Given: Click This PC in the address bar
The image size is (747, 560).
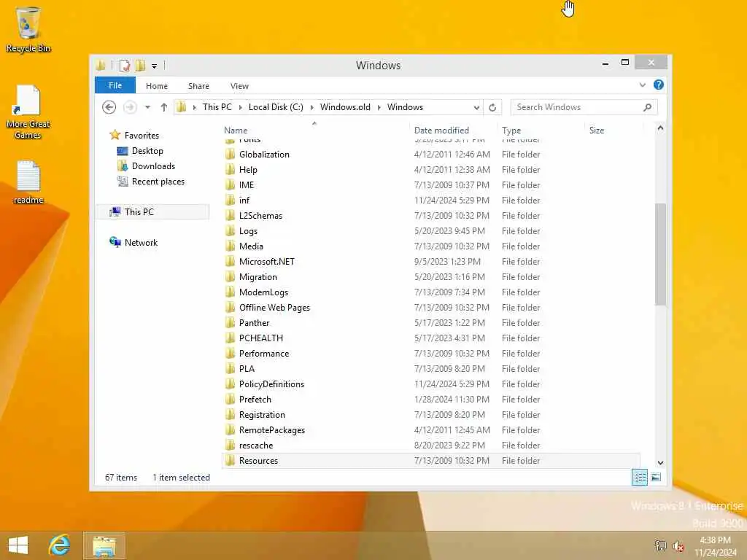Looking at the screenshot, I should click(x=217, y=107).
